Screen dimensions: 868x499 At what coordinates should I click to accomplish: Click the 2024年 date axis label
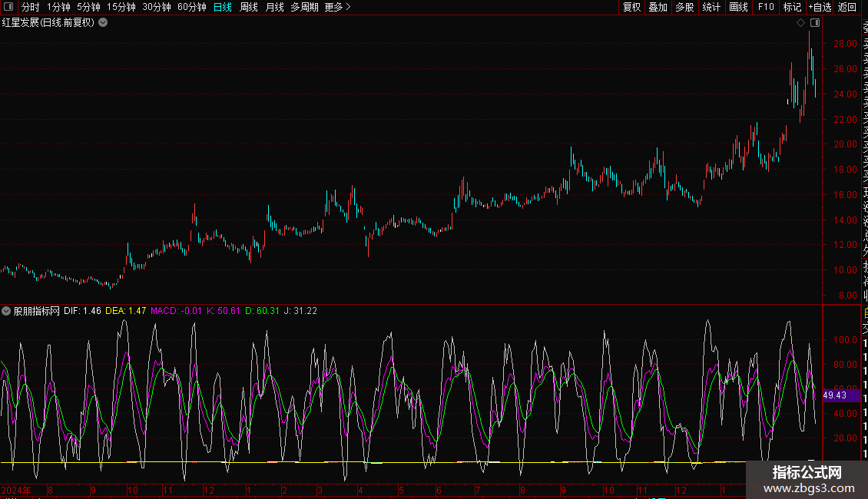pos(16,490)
